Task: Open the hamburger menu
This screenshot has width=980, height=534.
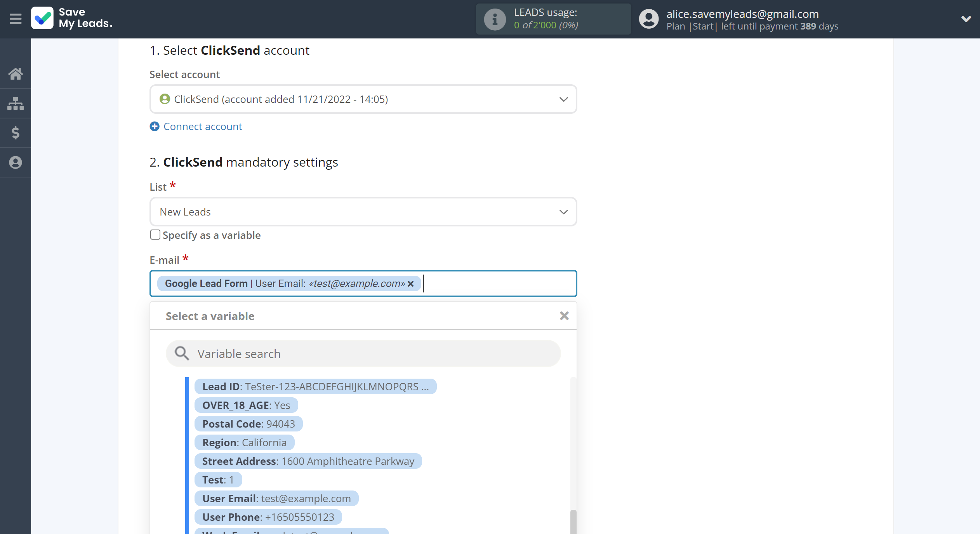Action: pos(16,19)
